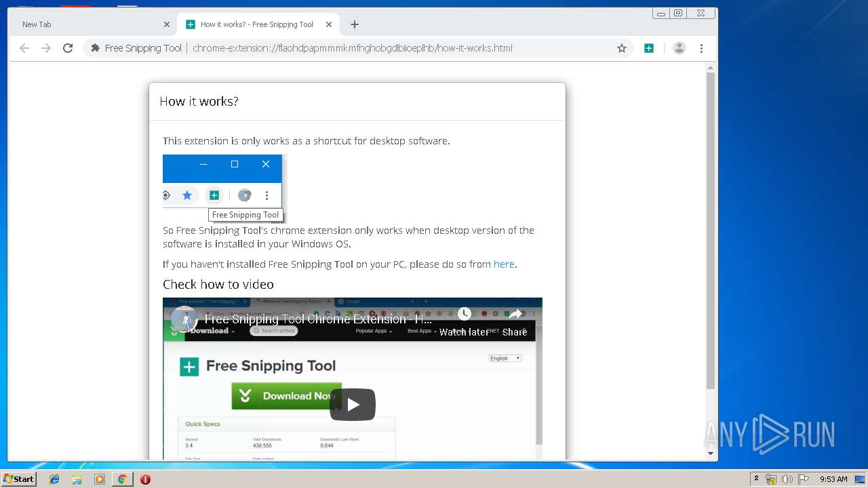Click Watch later on video

click(464, 322)
